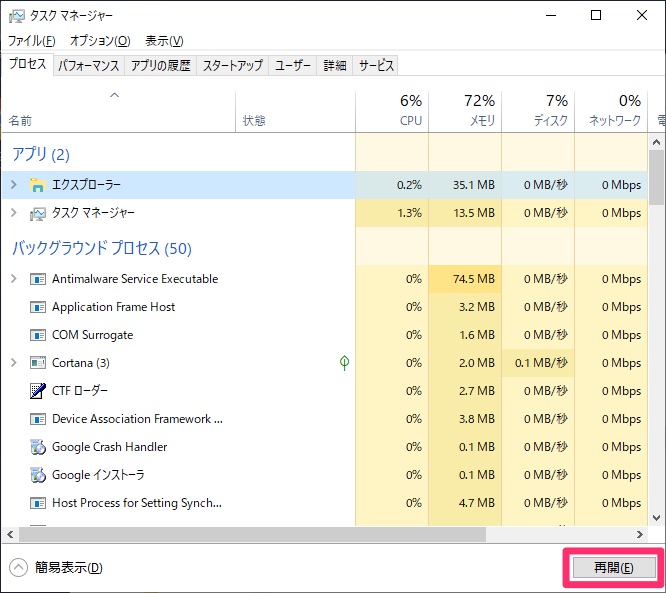Sort by the ネットワーク column header
This screenshot has height=593, width=666.
coord(611,111)
